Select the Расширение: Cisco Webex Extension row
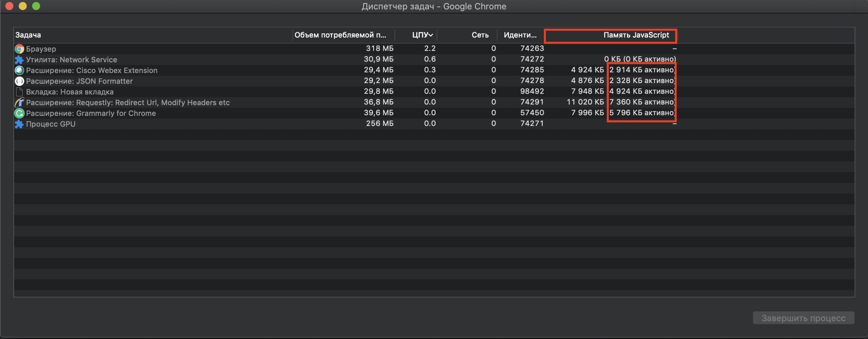The height and width of the screenshot is (339, 868). (434, 70)
